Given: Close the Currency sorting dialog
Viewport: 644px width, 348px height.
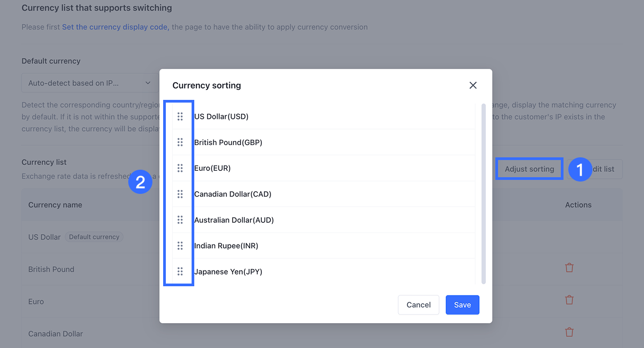Looking at the screenshot, I should coord(473,85).
